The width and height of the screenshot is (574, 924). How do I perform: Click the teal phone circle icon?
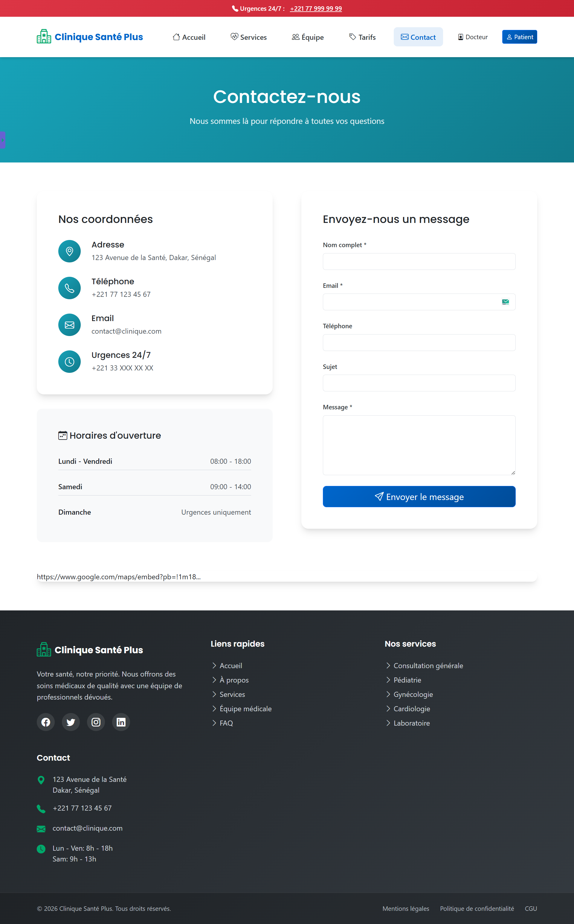click(x=69, y=288)
